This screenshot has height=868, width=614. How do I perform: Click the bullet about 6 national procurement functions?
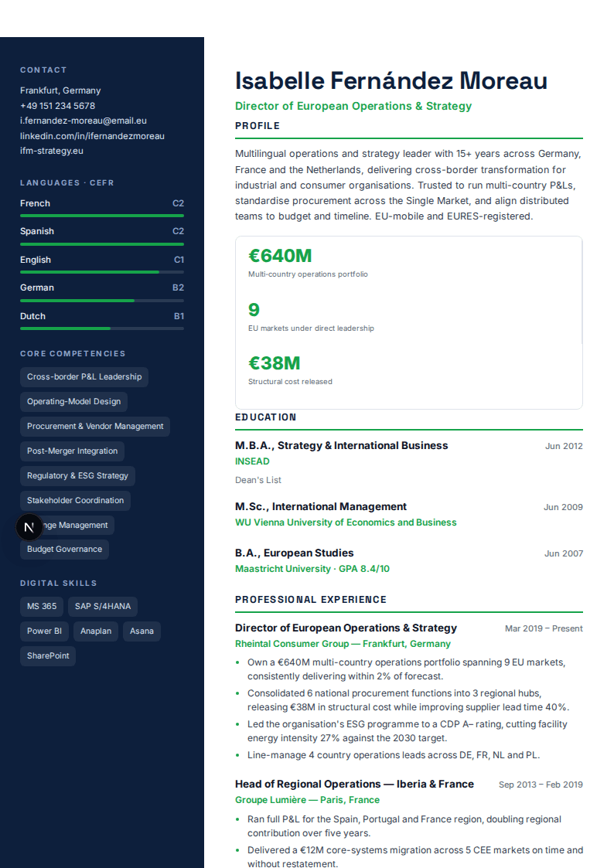tap(408, 700)
